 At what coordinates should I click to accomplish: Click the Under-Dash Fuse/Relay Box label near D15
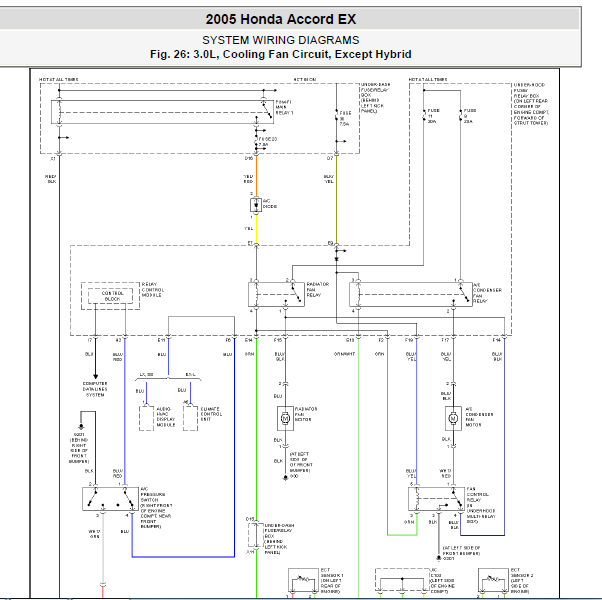click(x=279, y=539)
